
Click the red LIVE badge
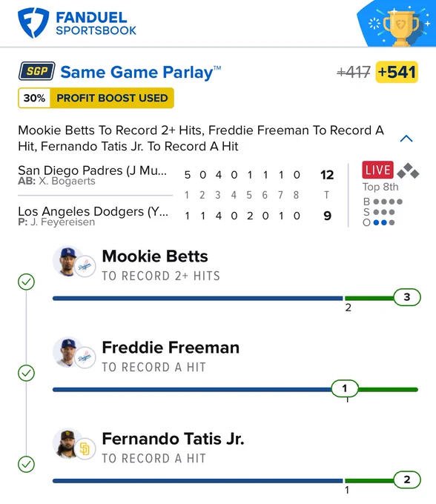point(378,170)
